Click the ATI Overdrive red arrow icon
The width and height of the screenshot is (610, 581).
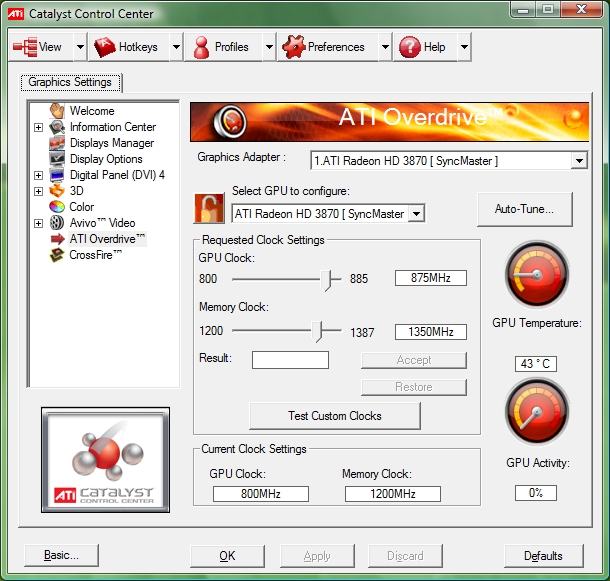coord(57,239)
